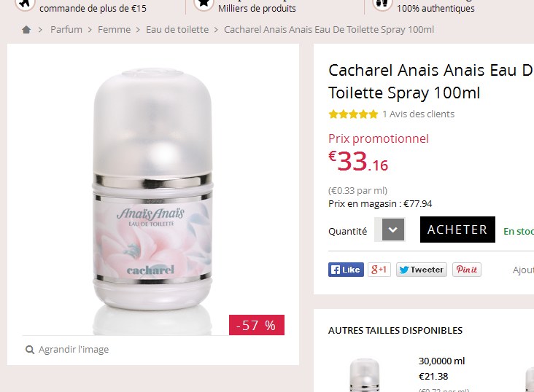The width and height of the screenshot is (534, 392).
Task: Open 1 Avis des clients reviews link
Action: click(418, 114)
